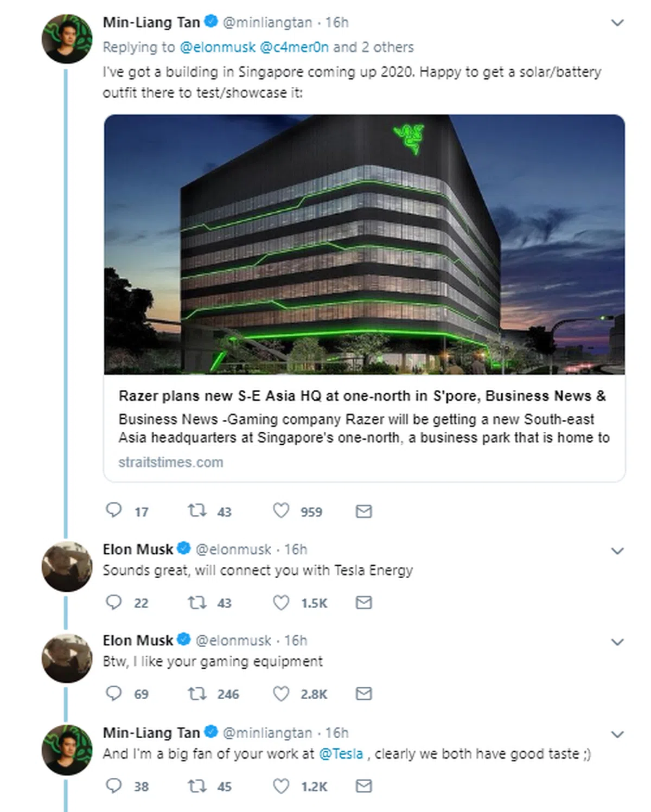651x812 pixels.
Task: Open the @Tesla mention link
Action: click(x=341, y=754)
